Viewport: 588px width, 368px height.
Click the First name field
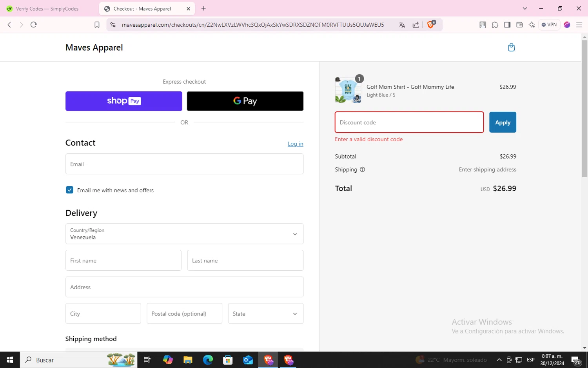tap(123, 261)
